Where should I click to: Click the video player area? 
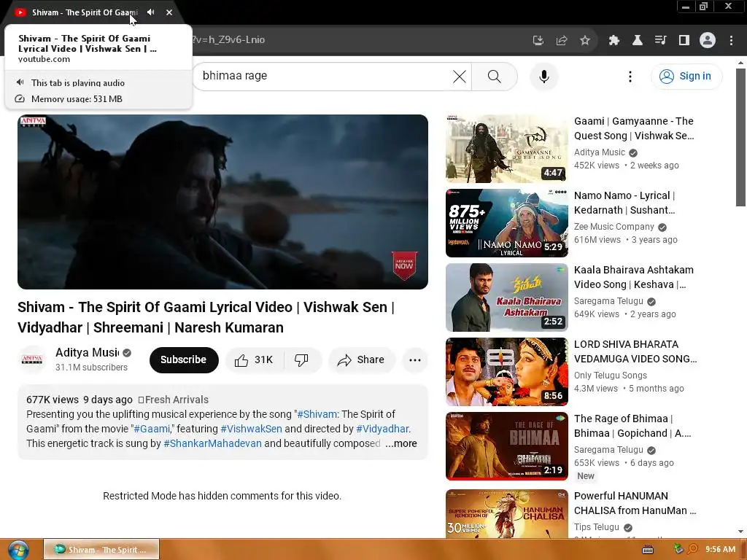pyautogui.click(x=222, y=201)
